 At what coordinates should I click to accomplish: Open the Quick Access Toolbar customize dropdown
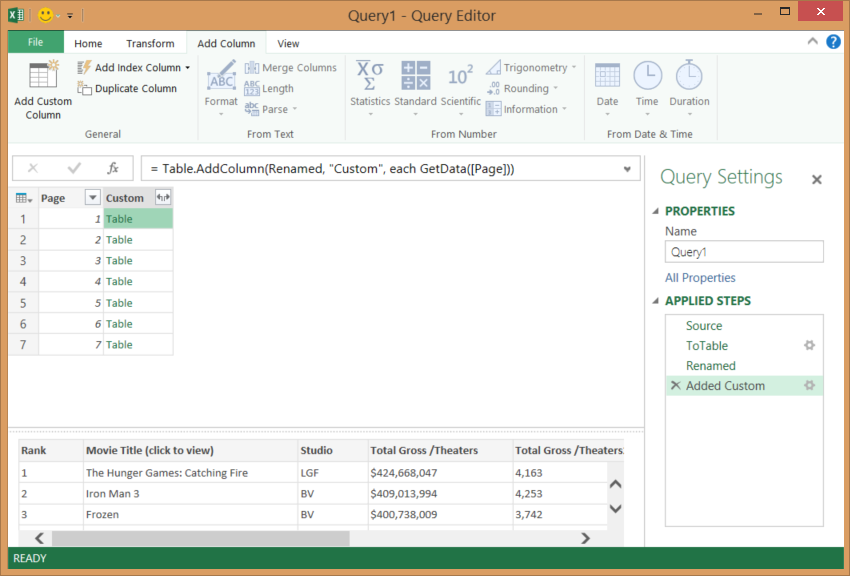click(70, 15)
